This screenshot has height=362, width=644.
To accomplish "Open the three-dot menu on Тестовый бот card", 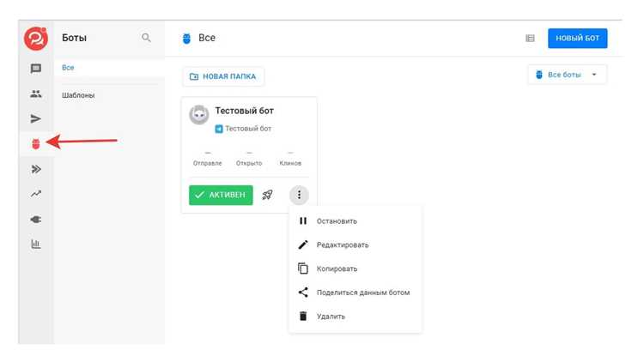I will tap(299, 195).
